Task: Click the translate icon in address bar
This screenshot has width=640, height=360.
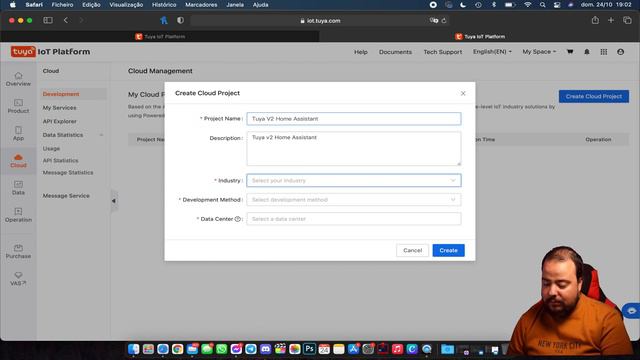Action: coord(434,20)
